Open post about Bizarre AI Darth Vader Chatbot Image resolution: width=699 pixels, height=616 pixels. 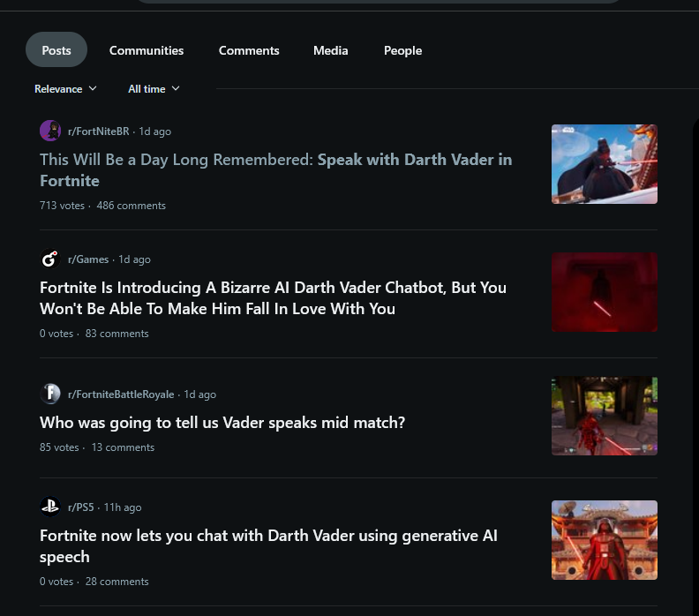click(x=273, y=298)
